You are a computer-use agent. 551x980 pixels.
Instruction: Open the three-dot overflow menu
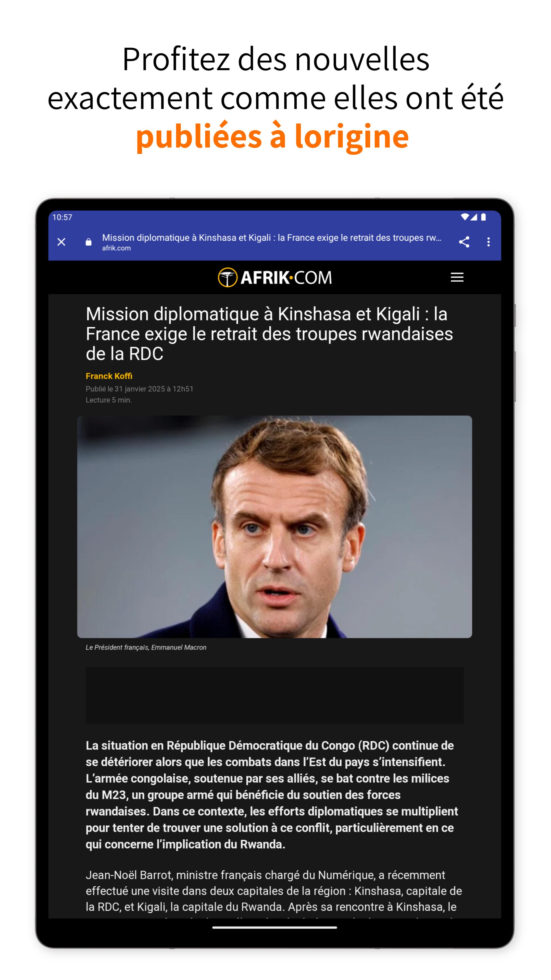click(489, 242)
